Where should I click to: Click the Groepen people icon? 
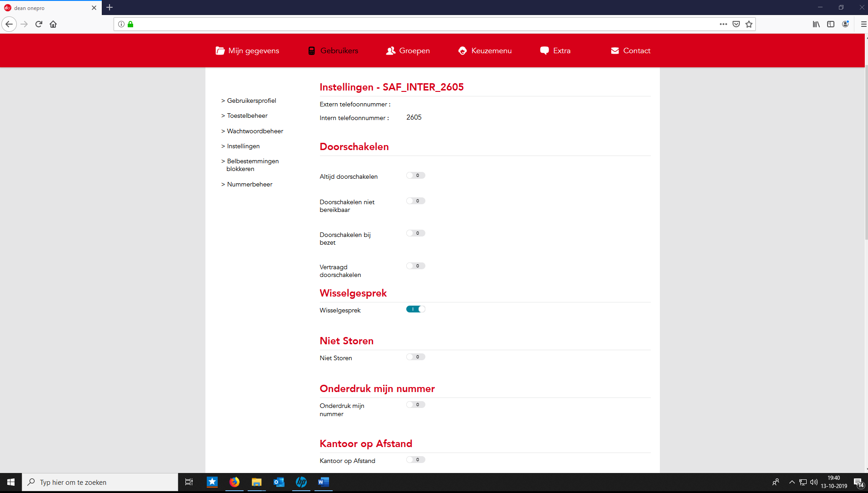click(x=391, y=50)
